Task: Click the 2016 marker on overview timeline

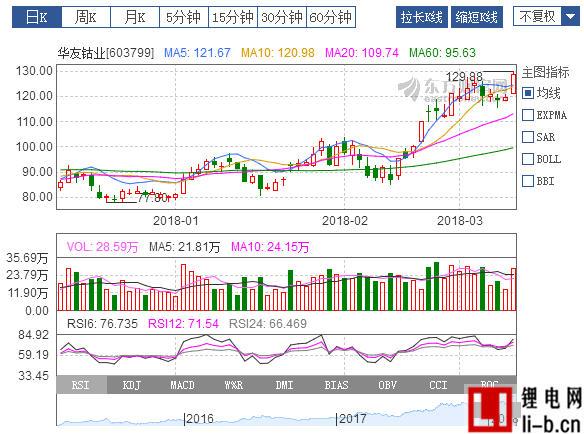Action: [x=200, y=419]
